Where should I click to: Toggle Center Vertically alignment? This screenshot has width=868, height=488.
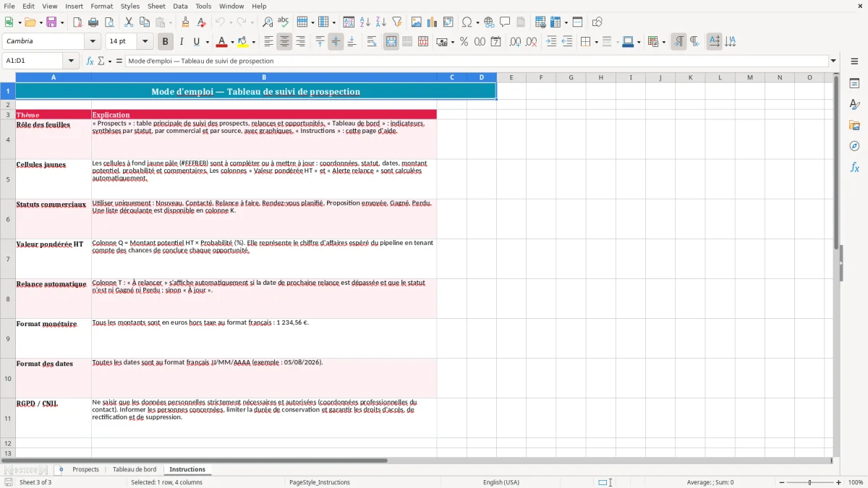(336, 42)
